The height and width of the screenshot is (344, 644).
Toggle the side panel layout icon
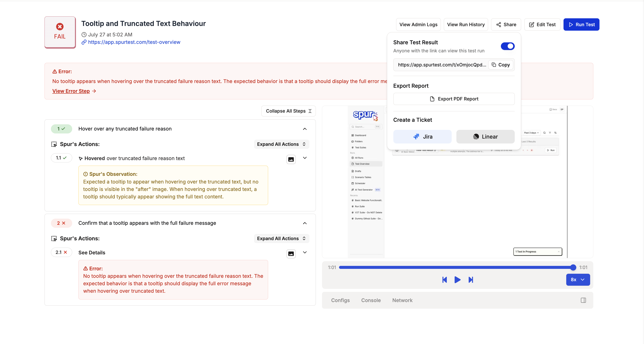tap(583, 300)
